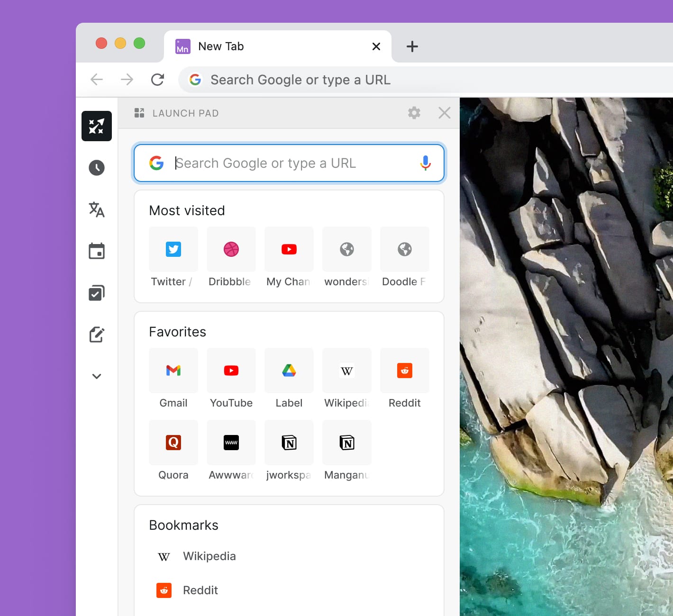Viewport: 673px width, 616px height.
Task: Open YouTube from Favorites
Action: (231, 371)
